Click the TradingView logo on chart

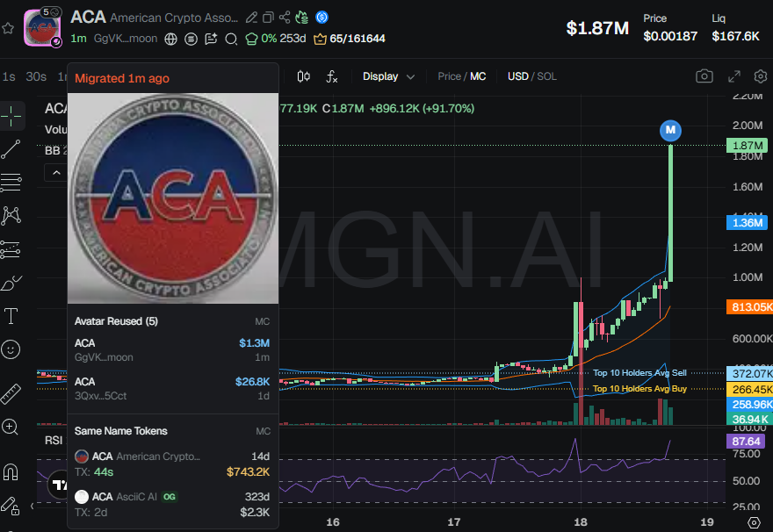(58, 485)
